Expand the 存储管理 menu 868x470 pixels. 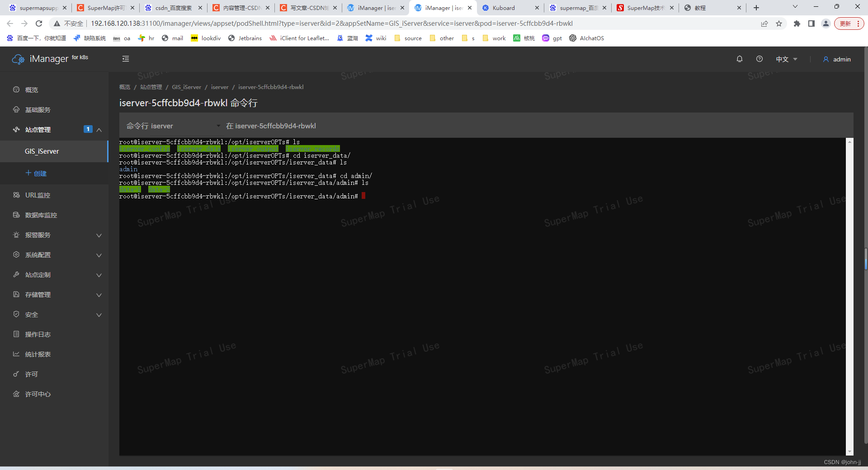[x=99, y=295]
